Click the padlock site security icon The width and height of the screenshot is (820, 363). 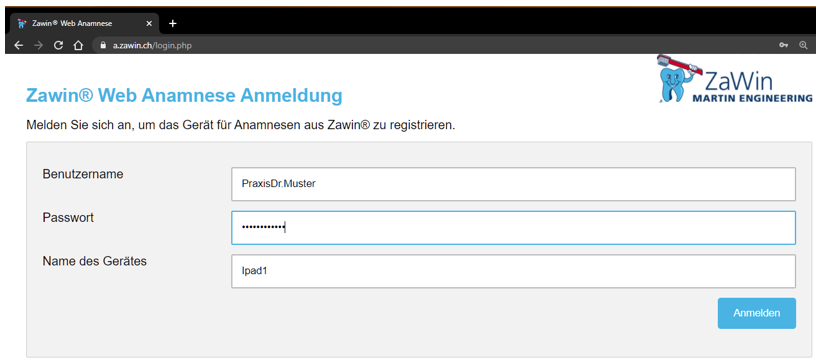[x=103, y=46]
